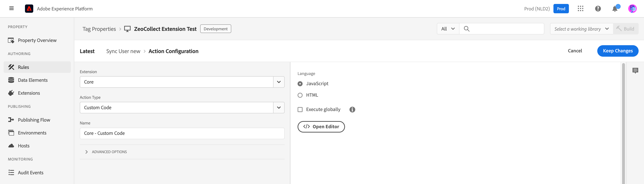Click the Adobe logo icon
The height and width of the screenshot is (184, 644).
tap(29, 8)
